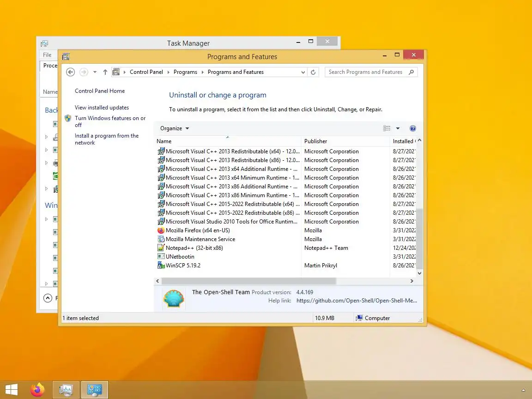Sort list by Installed On column header

pyautogui.click(x=403, y=141)
